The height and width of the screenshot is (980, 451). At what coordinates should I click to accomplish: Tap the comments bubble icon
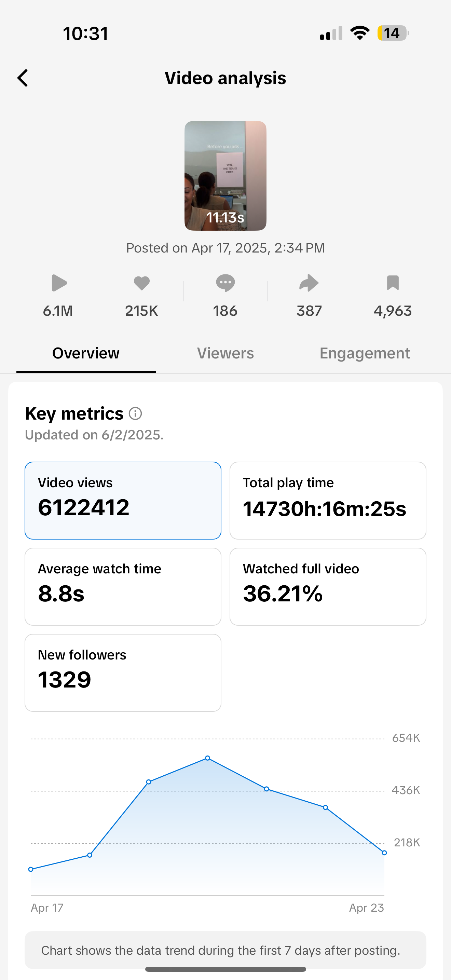tap(225, 283)
